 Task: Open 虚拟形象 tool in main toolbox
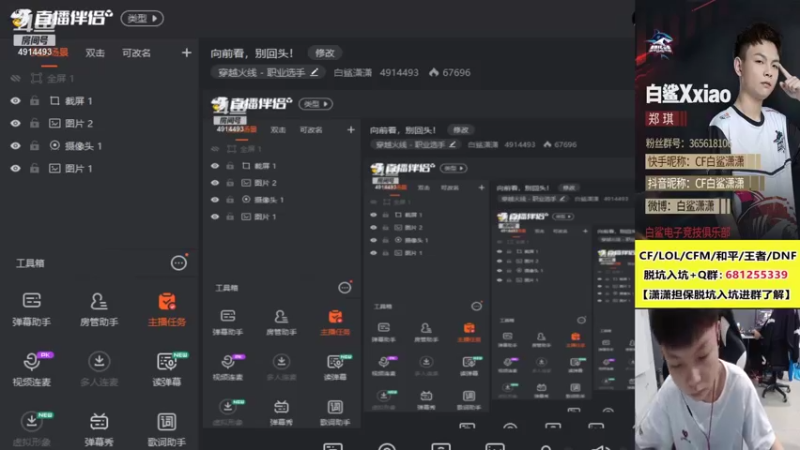32,429
